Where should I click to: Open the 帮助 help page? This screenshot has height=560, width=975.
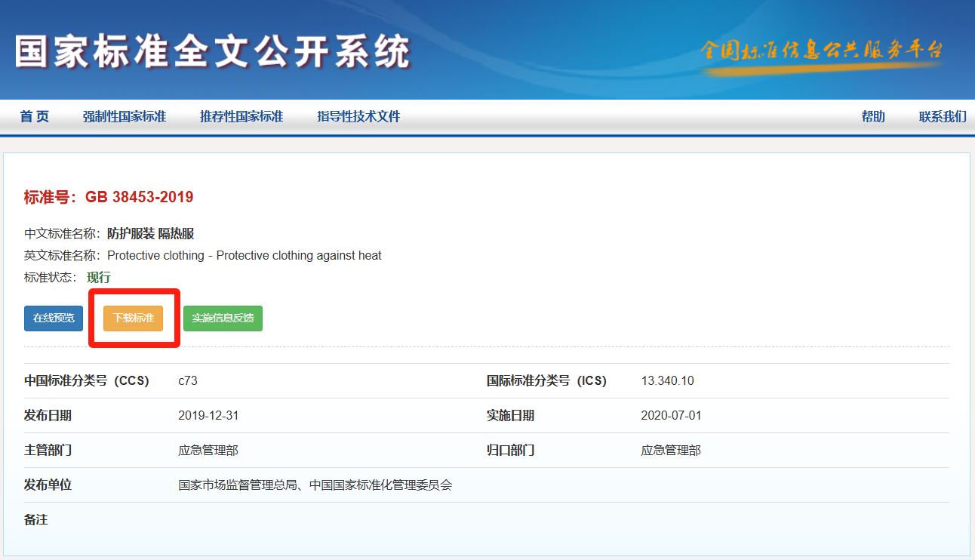873,116
